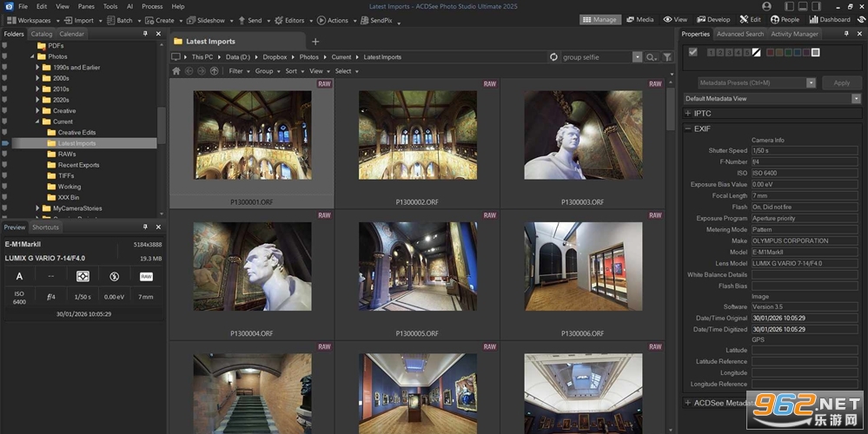This screenshot has height=434, width=868.
Task: Add a new folder tab with plus
Action: pyautogui.click(x=315, y=42)
